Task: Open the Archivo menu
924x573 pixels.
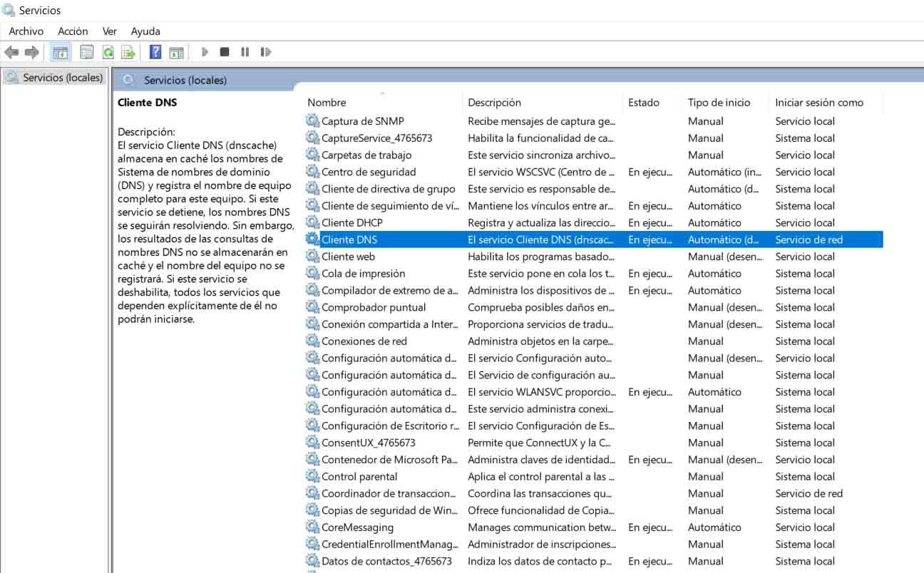Action: pyautogui.click(x=26, y=31)
